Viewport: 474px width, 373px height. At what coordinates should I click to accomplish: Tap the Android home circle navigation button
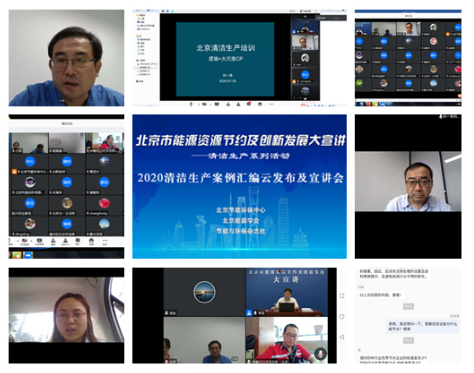click(x=342, y=316)
